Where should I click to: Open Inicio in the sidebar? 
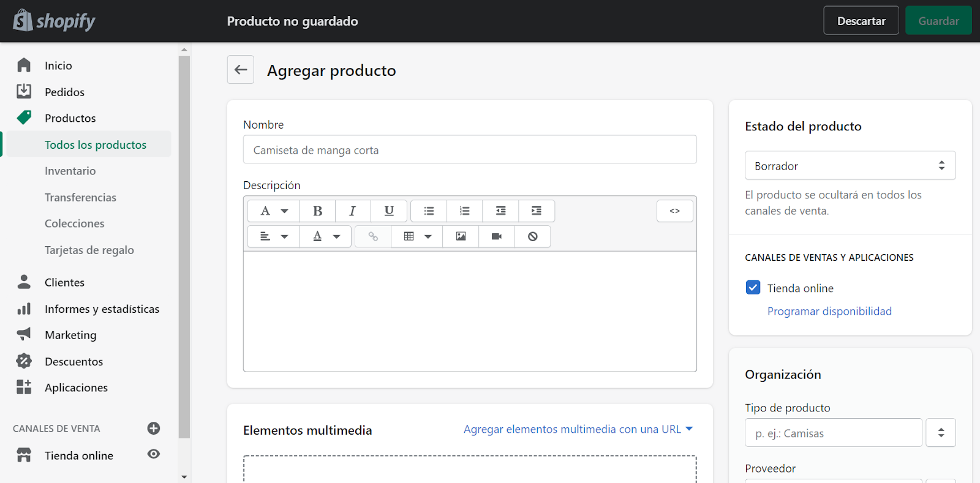pyautogui.click(x=58, y=66)
